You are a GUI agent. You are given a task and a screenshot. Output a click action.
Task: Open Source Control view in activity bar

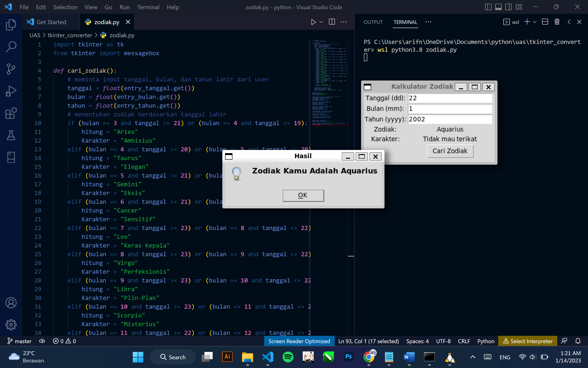click(11, 69)
